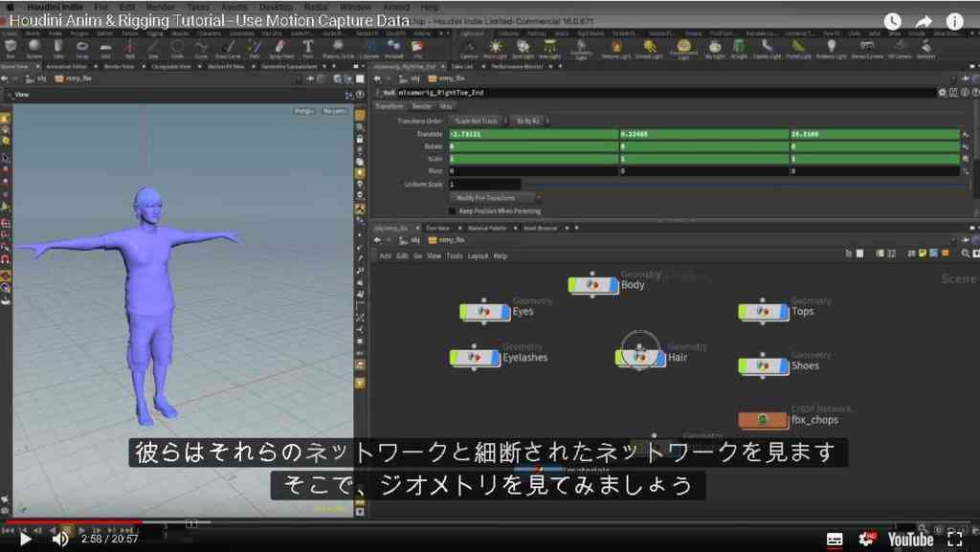Image resolution: width=980 pixels, height=552 pixels.
Task: Enter fullscreen with the YouTube fullscreen button
Action: pyautogui.click(x=954, y=539)
